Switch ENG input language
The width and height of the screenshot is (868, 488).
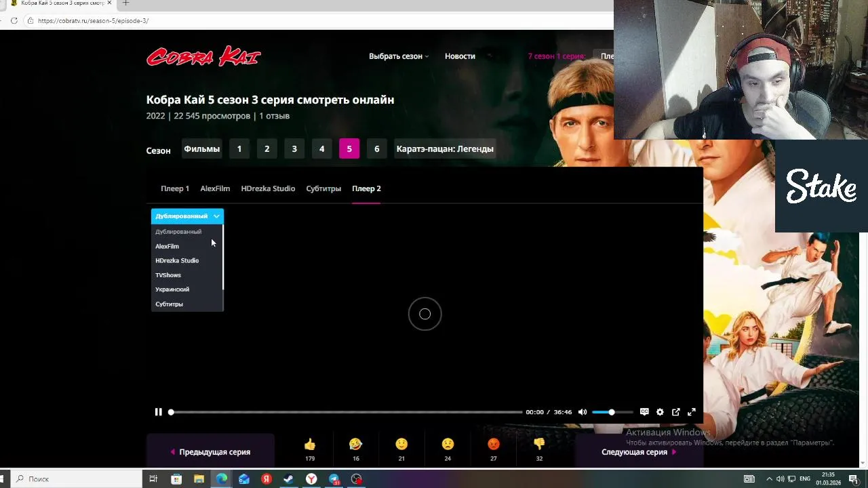click(806, 479)
